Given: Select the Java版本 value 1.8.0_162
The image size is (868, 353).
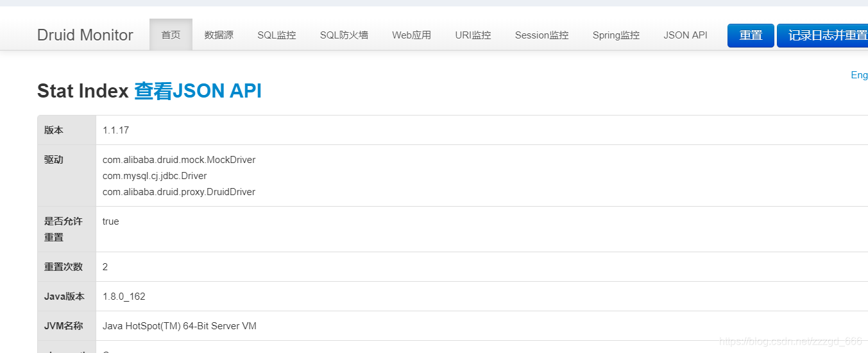Looking at the screenshot, I should pyautogui.click(x=124, y=297).
